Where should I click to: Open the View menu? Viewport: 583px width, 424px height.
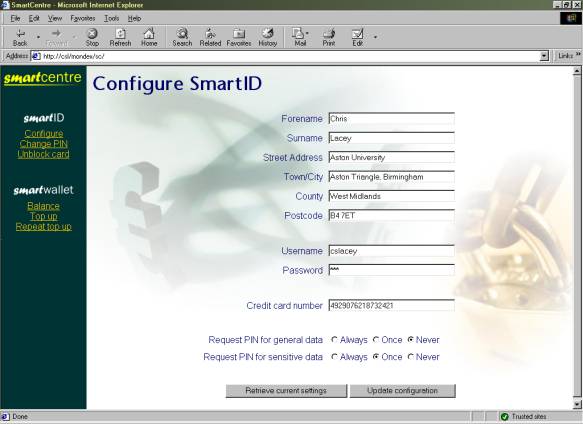pyautogui.click(x=55, y=18)
